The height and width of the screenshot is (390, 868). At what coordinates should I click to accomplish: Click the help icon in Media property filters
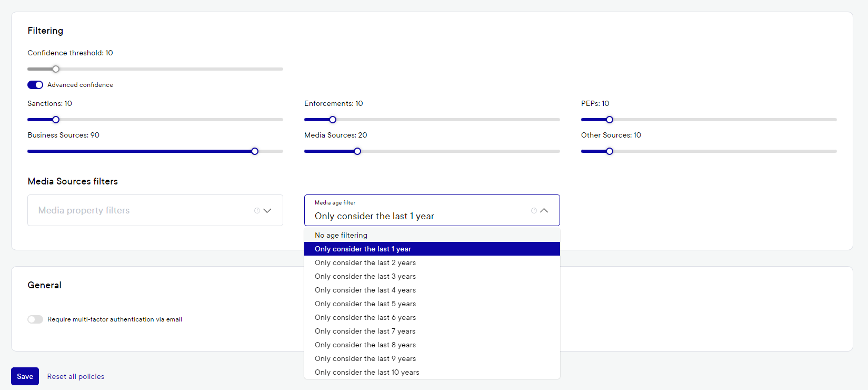(257, 210)
